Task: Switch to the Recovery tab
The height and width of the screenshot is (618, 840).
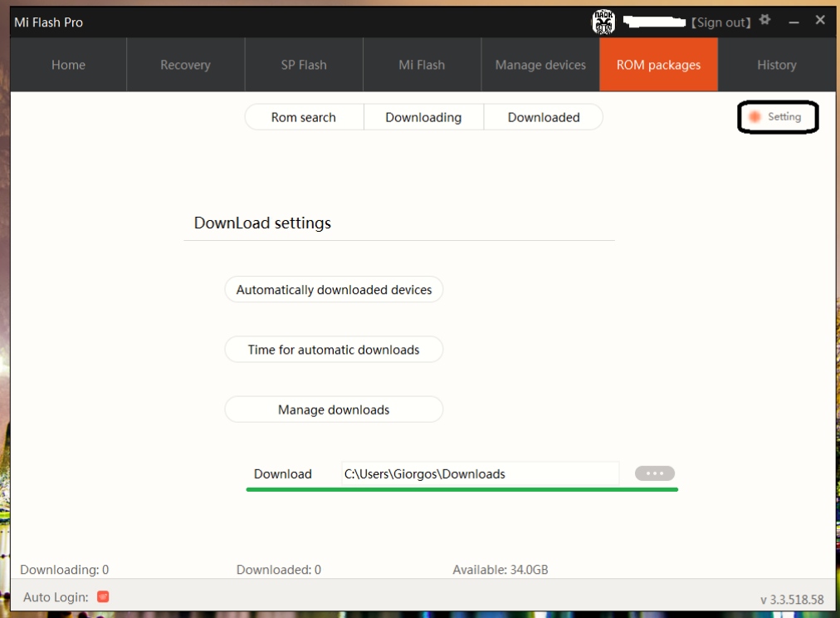Action: (x=185, y=65)
